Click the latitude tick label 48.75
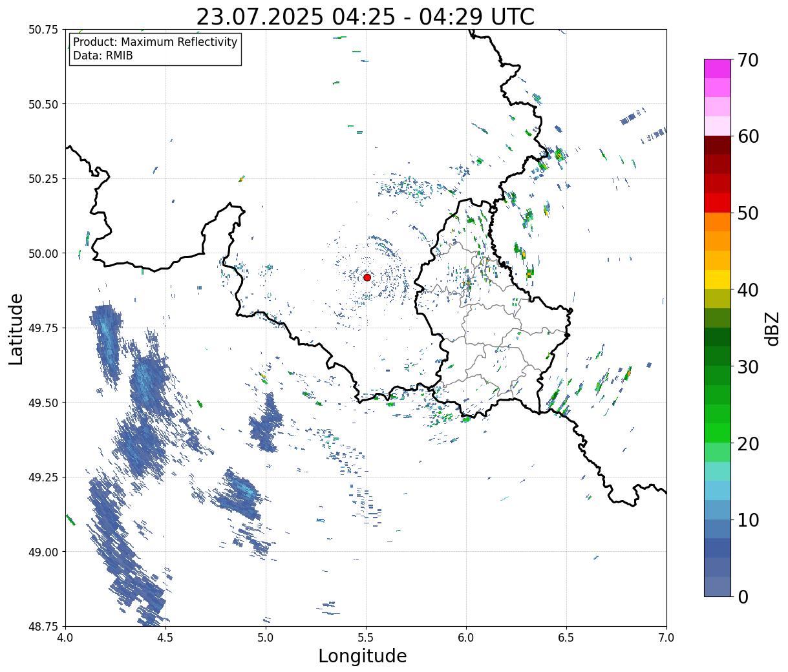The image size is (788, 672). tap(43, 626)
